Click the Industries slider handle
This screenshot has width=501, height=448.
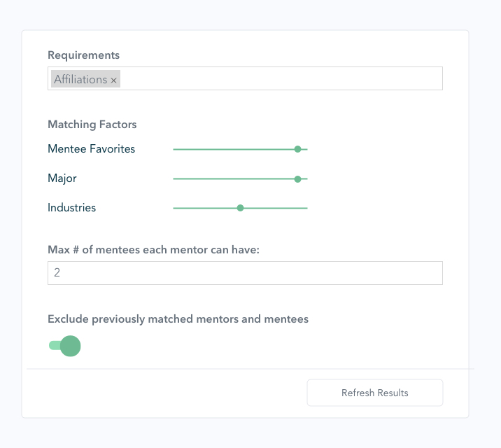tap(240, 208)
